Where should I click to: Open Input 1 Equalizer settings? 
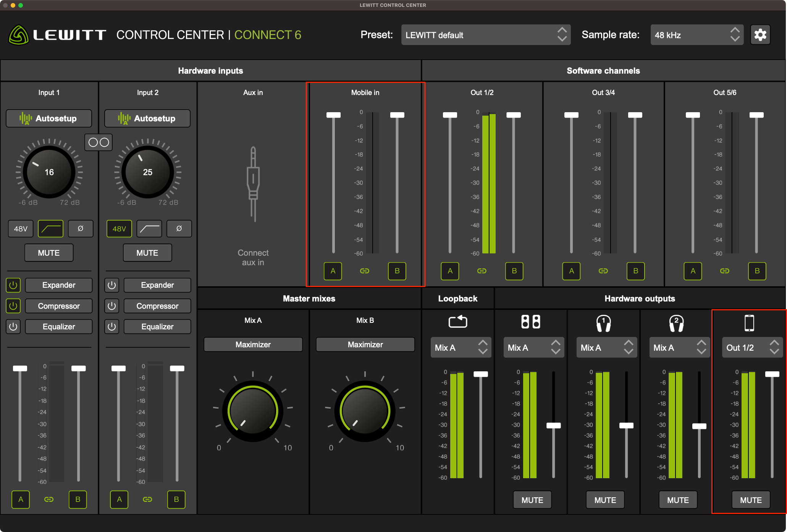pos(59,327)
